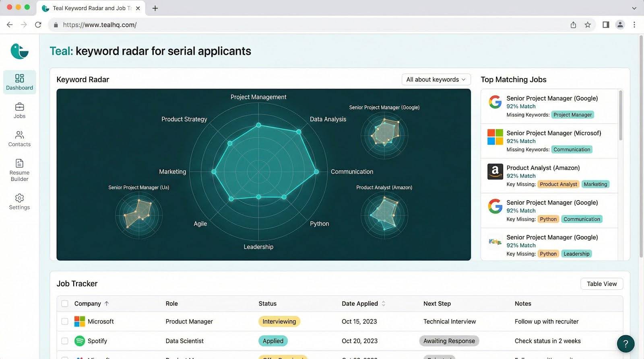This screenshot has height=359, width=644.
Task: Open the Resume Builder document icon
Action: coord(19,163)
